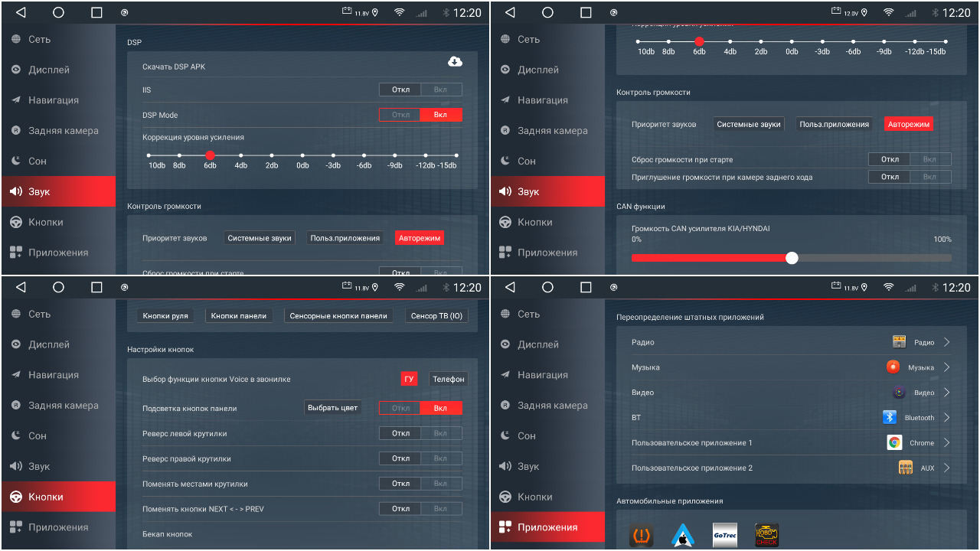Download the DSP APK via cloud icon

[454, 62]
